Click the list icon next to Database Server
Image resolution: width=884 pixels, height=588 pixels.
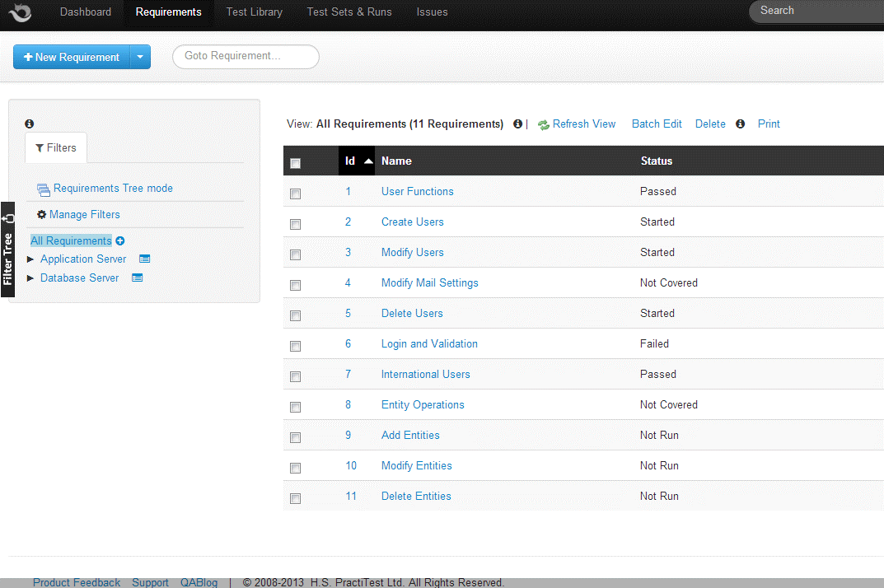[138, 278]
